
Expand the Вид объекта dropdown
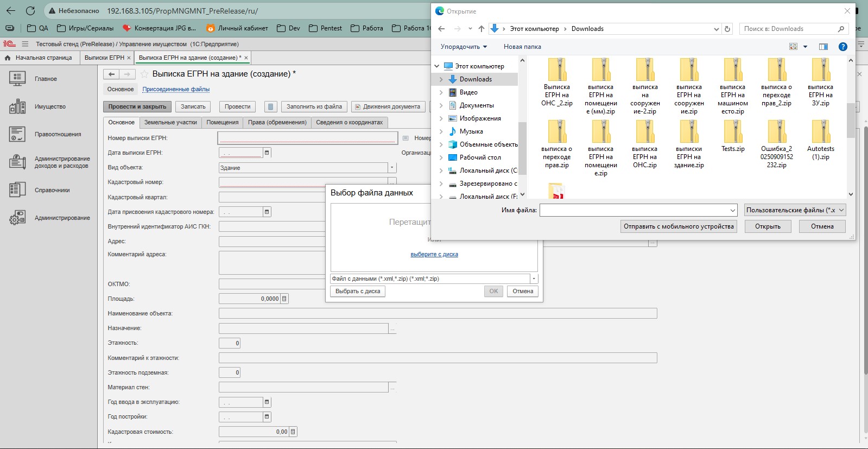tap(392, 168)
